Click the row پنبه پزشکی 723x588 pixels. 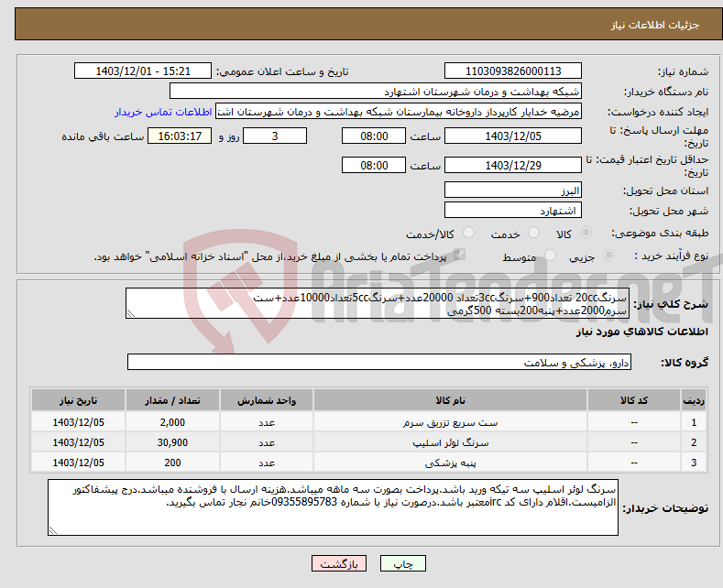point(368,463)
